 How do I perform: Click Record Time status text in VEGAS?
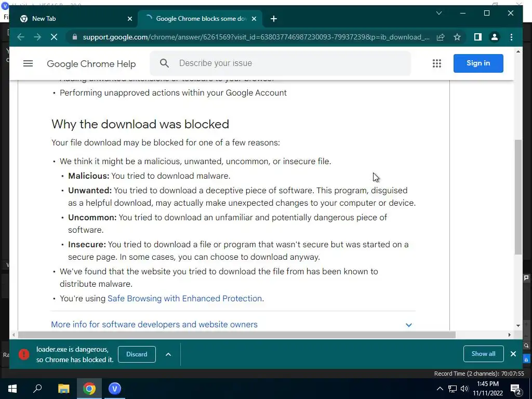479,374
